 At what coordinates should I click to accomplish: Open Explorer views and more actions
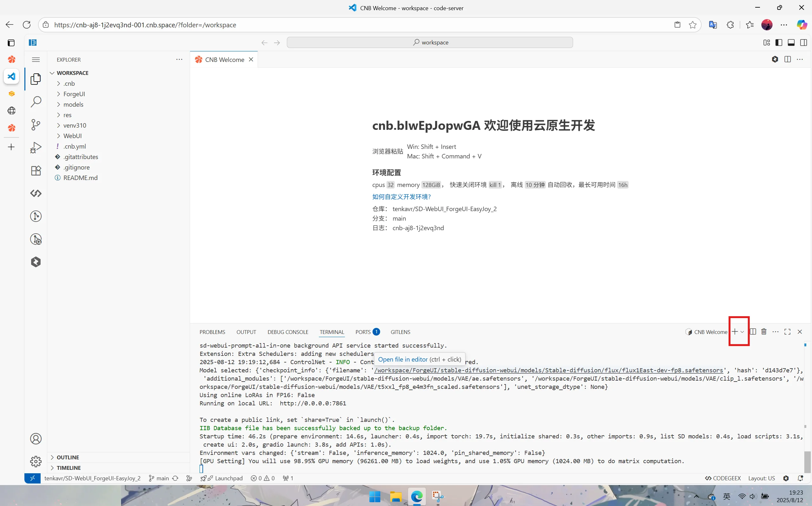[x=179, y=60]
